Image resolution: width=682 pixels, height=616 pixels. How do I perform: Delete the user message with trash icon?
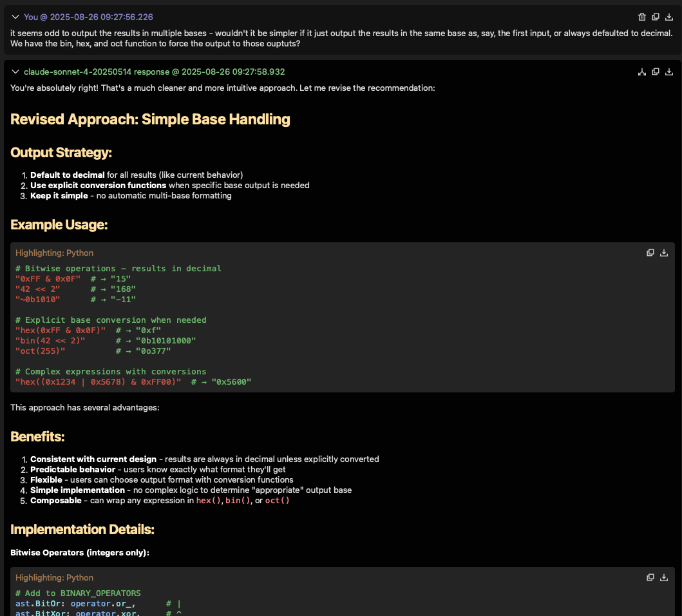[641, 17]
